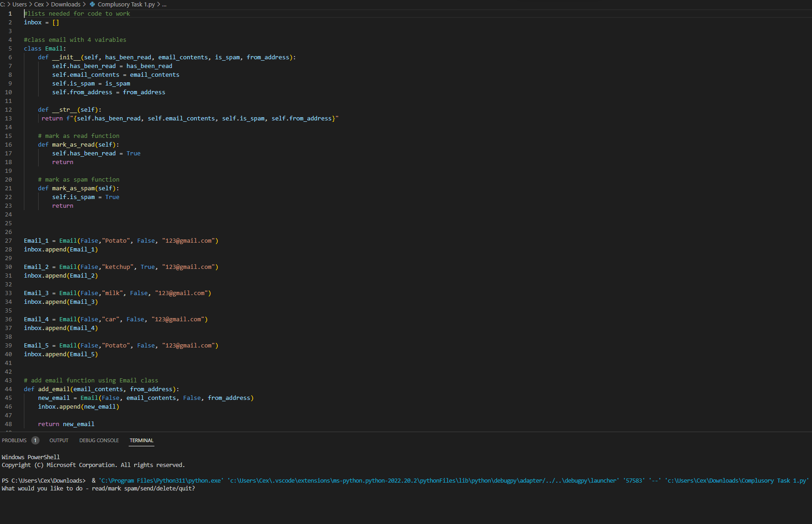Click on 'class Email:' text
Viewport: 812px width, 524px height.
(x=45, y=48)
